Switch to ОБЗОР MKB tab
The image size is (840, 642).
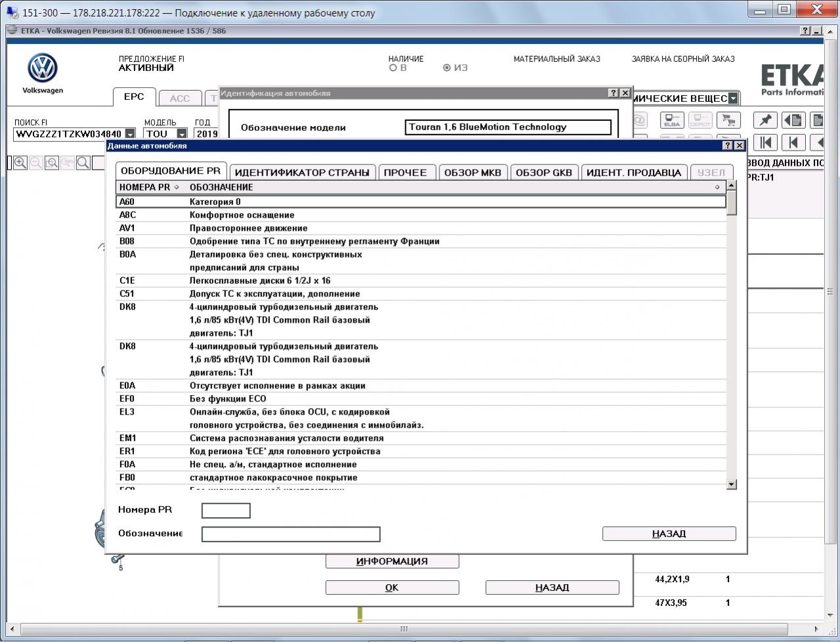tap(473, 172)
